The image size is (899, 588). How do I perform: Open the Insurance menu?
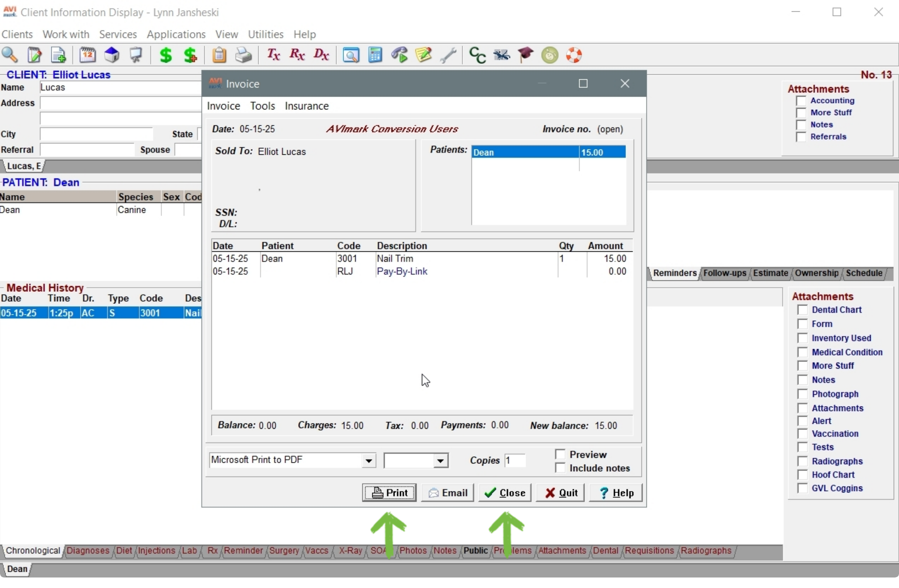pos(307,106)
